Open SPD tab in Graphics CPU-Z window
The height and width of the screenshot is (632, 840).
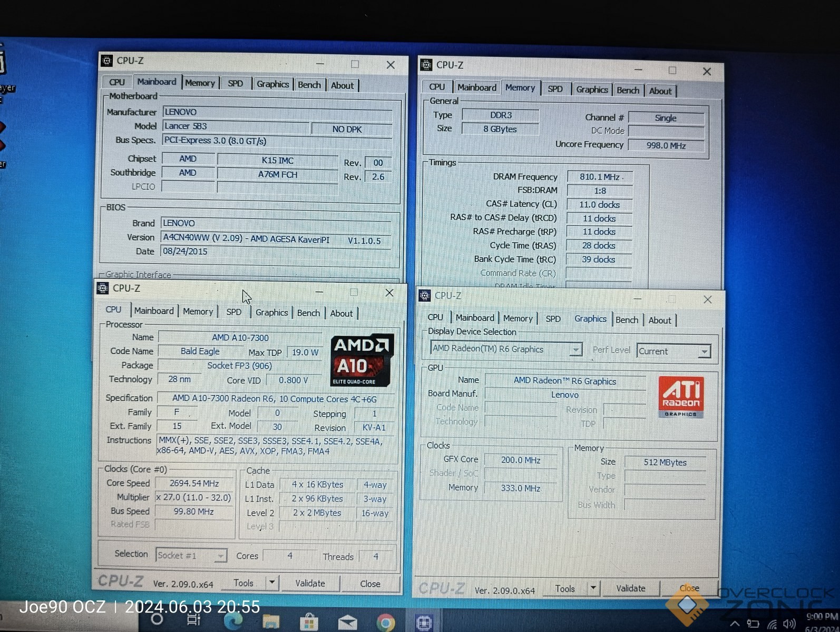coord(553,319)
